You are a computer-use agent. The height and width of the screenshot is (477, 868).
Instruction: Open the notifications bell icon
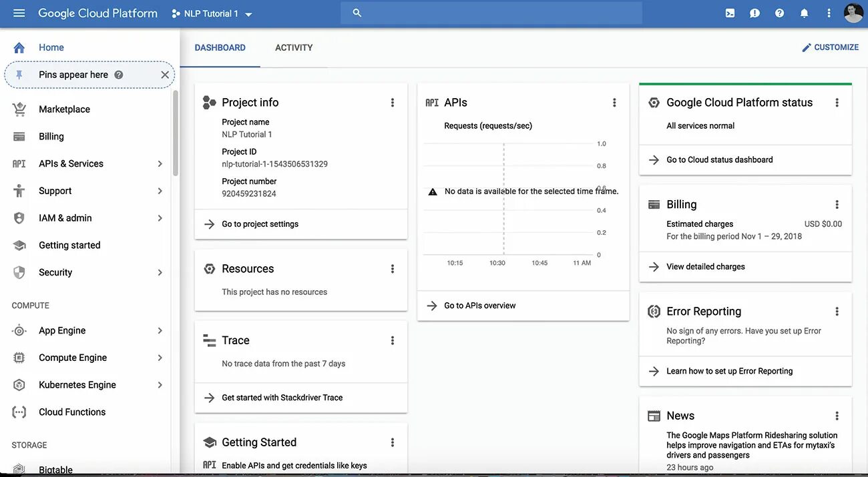tap(803, 11)
